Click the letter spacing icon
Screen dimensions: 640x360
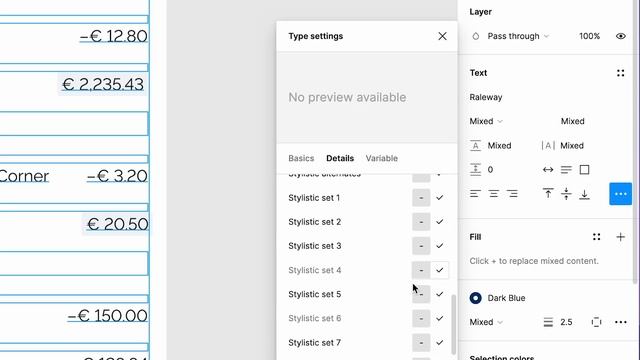pos(548,146)
